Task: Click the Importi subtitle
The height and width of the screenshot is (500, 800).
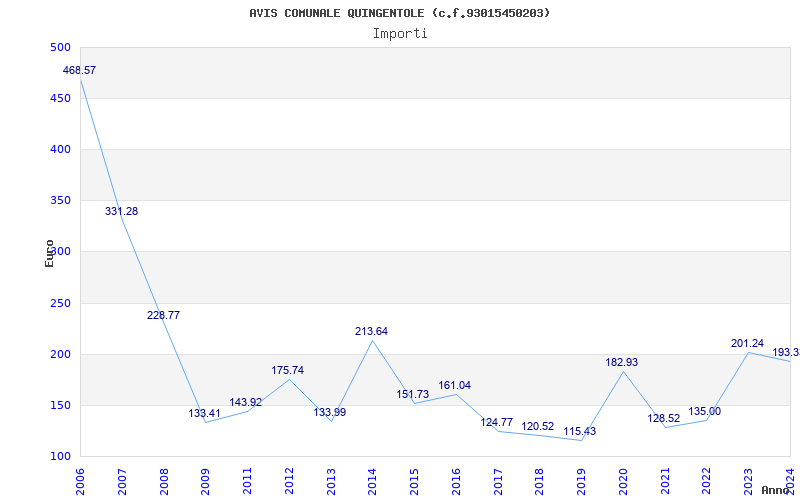Action: tap(400, 34)
